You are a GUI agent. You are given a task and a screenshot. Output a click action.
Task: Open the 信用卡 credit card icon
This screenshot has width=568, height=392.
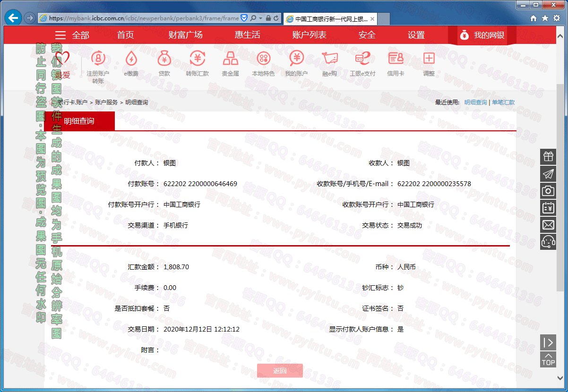(396, 59)
